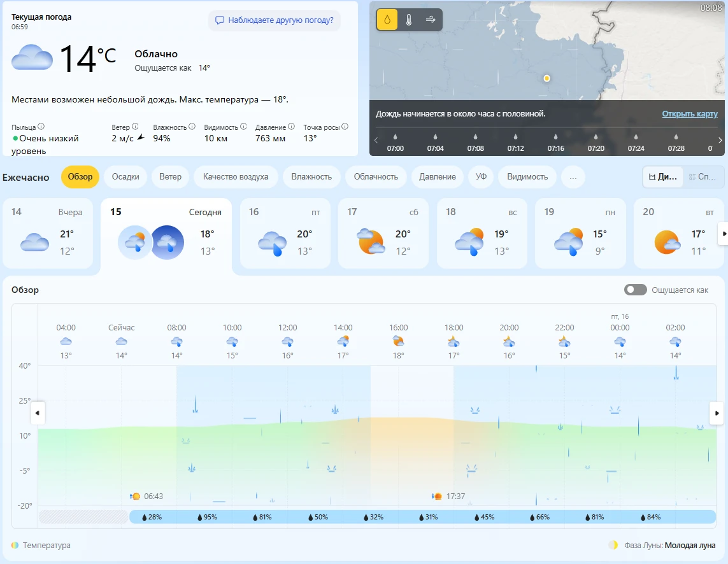Switch map to temperature thermometer layer
This screenshot has width=728, height=564.
coord(408,20)
